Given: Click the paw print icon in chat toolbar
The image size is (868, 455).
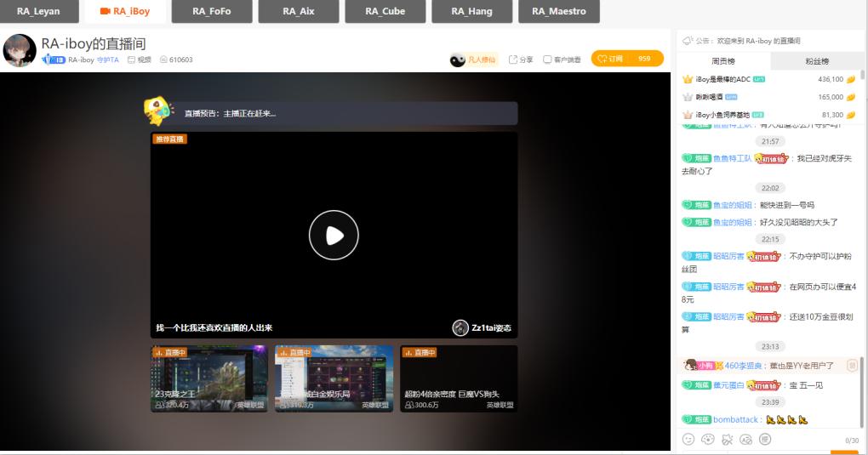Looking at the screenshot, I should [x=707, y=440].
